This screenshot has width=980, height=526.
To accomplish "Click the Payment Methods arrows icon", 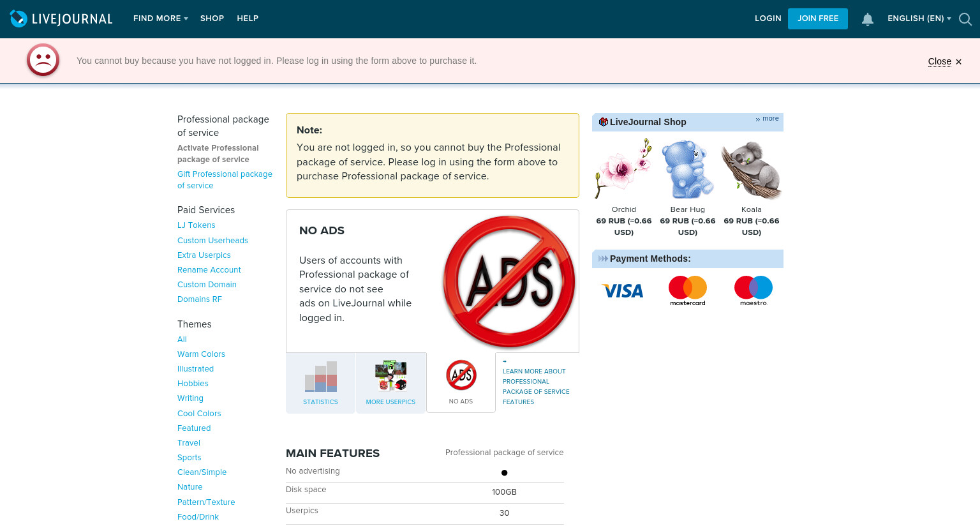I will click(603, 259).
